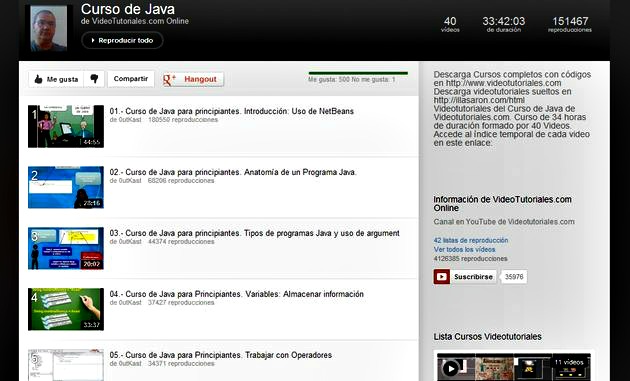Click Información de VideoTutoriales.com Online heading
The image size is (630, 381).
point(502,204)
